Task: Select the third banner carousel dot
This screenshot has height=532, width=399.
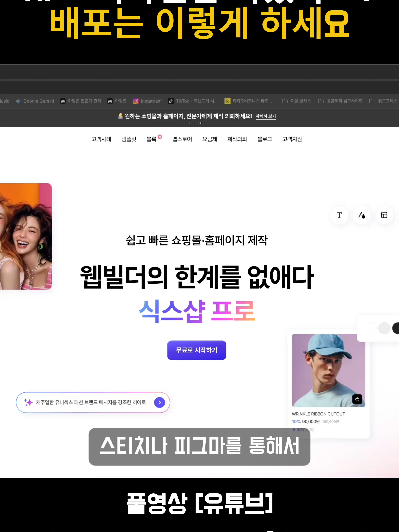Action: click(198, 123)
